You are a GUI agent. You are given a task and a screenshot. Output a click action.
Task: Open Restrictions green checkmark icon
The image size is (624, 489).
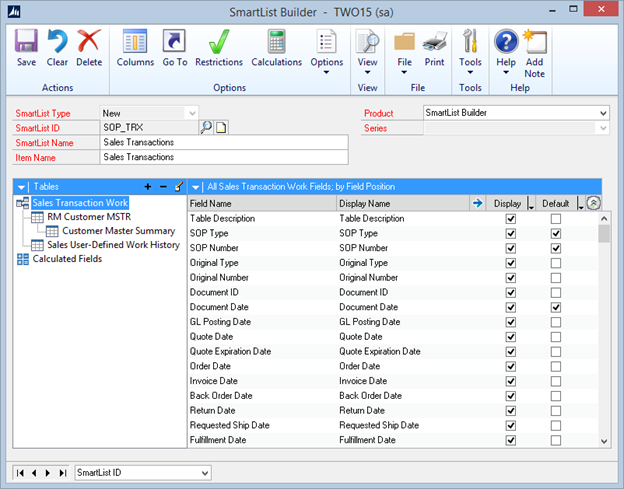tap(219, 41)
